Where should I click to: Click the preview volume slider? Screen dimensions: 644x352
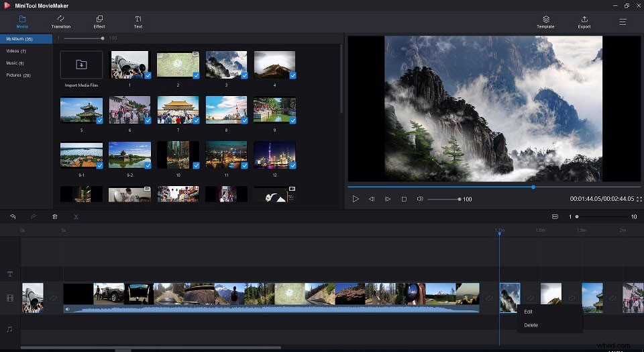443,200
